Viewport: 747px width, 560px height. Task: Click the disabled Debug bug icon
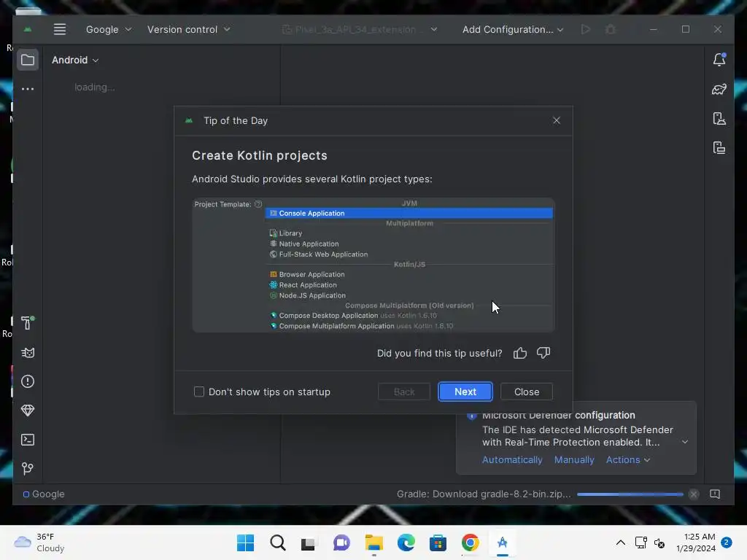tap(611, 29)
